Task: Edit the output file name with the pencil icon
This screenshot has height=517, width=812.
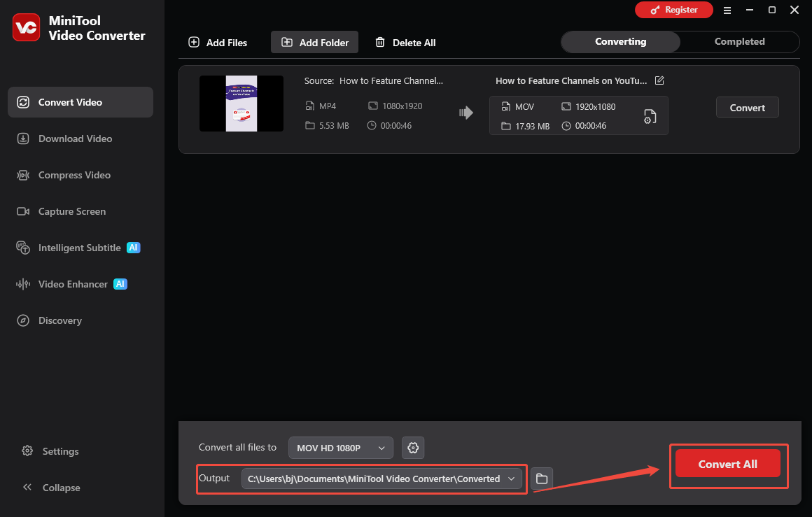Action: [659, 80]
